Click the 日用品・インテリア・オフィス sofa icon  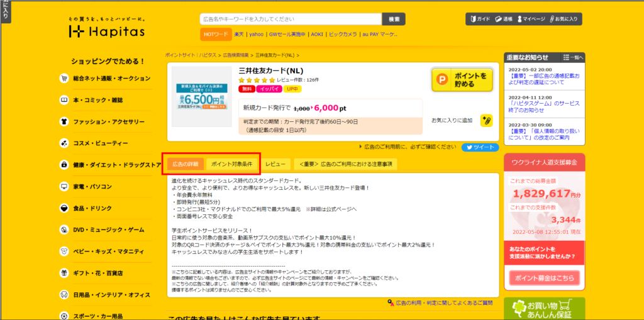coord(64,294)
